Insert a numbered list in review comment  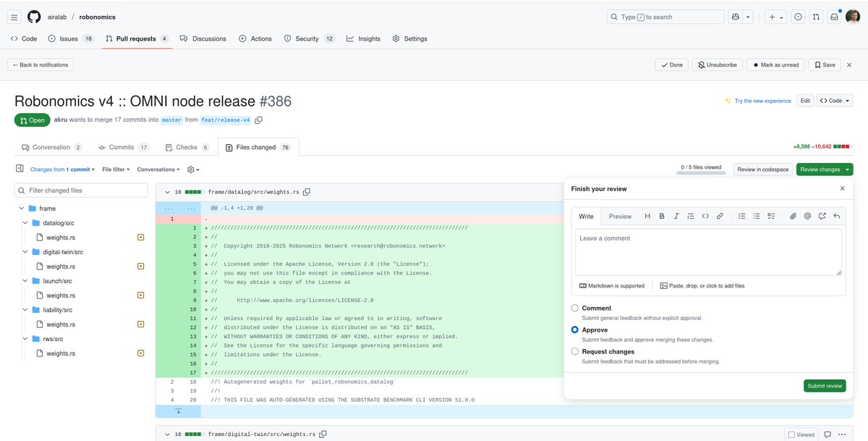(x=742, y=216)
